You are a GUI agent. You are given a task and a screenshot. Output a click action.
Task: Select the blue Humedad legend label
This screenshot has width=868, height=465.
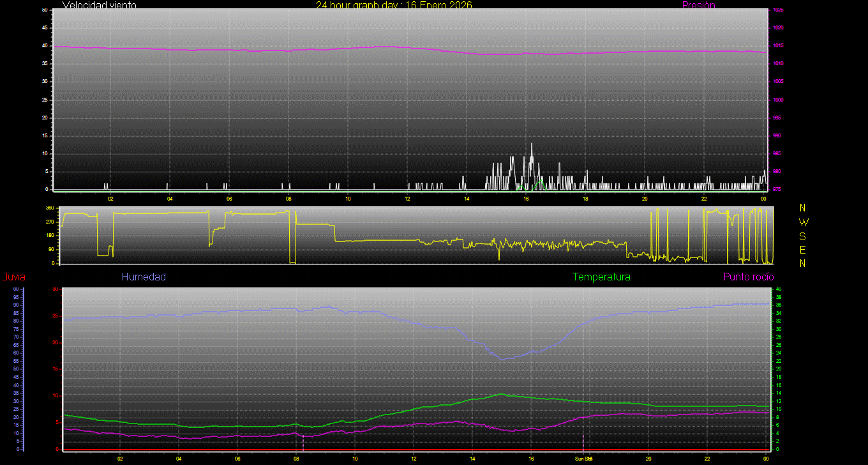144,277
